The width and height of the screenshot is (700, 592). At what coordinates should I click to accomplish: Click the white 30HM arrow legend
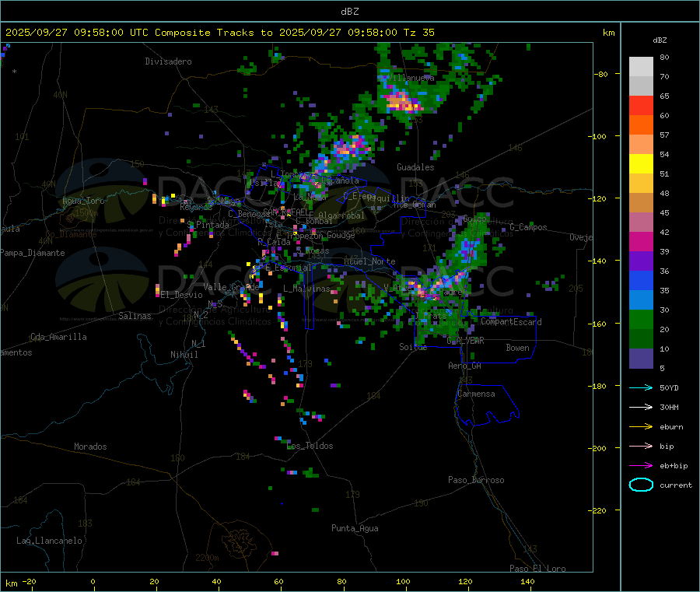click(x=641, y=407)
